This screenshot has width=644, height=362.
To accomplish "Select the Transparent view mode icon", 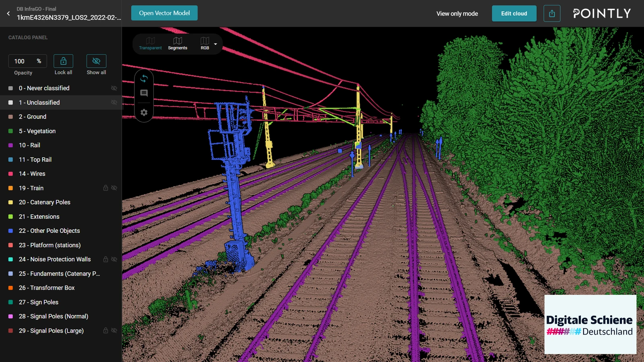I will coord(150,41).
